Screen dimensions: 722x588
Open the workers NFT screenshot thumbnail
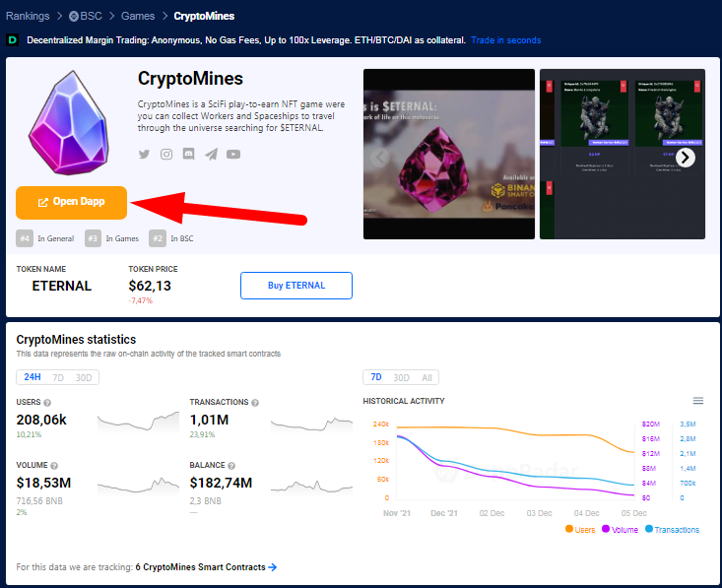pos(623,154)
